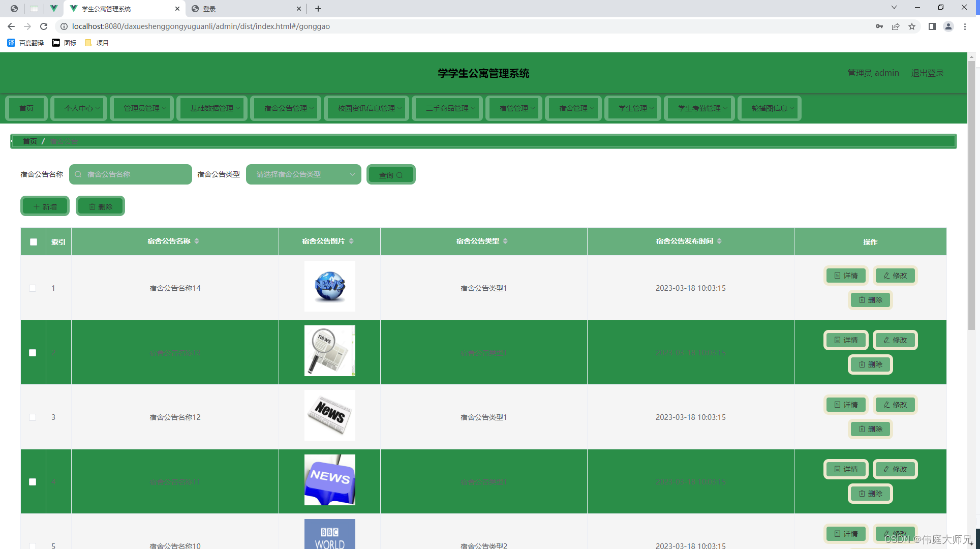Viewport: 980px width, 549px height.
Task: Open the Chrome profile avatar icon
Action: click(x=948, y=26)
